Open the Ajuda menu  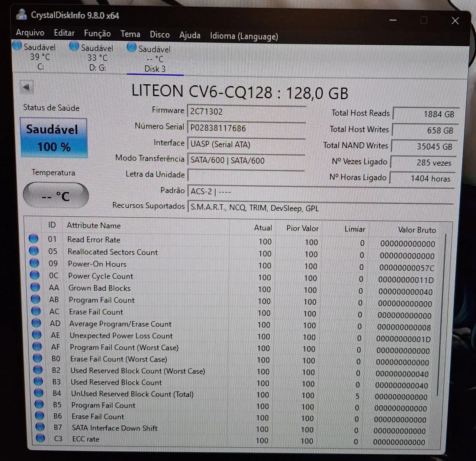click(x=190, y=35)
